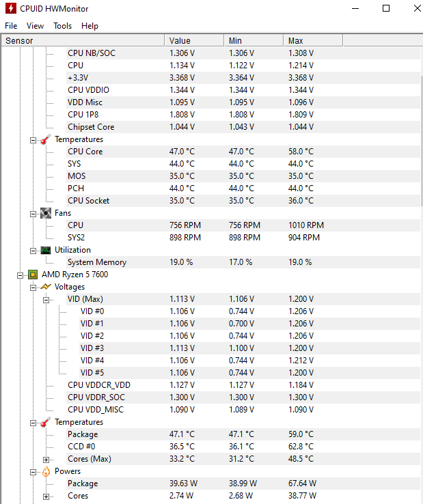Image resolution: width=423 pixels, height=504 pixels.
Task: Select the VID #5 row
Action: pos(249,373)
